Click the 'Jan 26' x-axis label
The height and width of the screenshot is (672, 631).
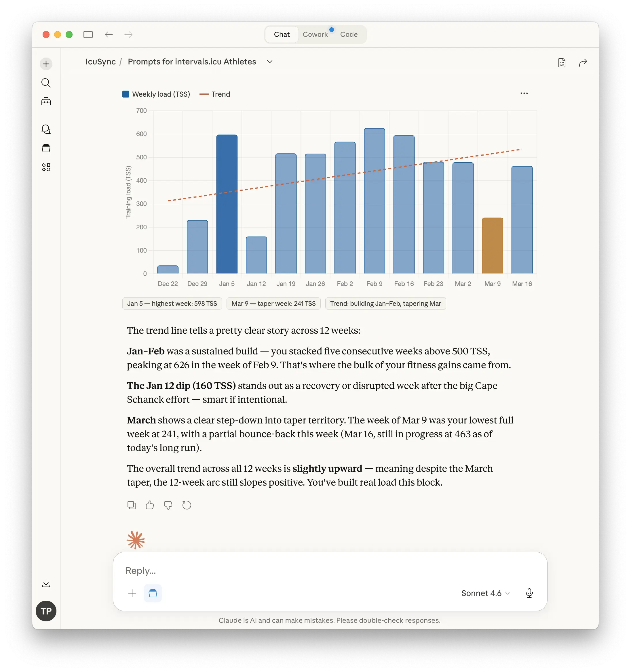click(315, 284)
